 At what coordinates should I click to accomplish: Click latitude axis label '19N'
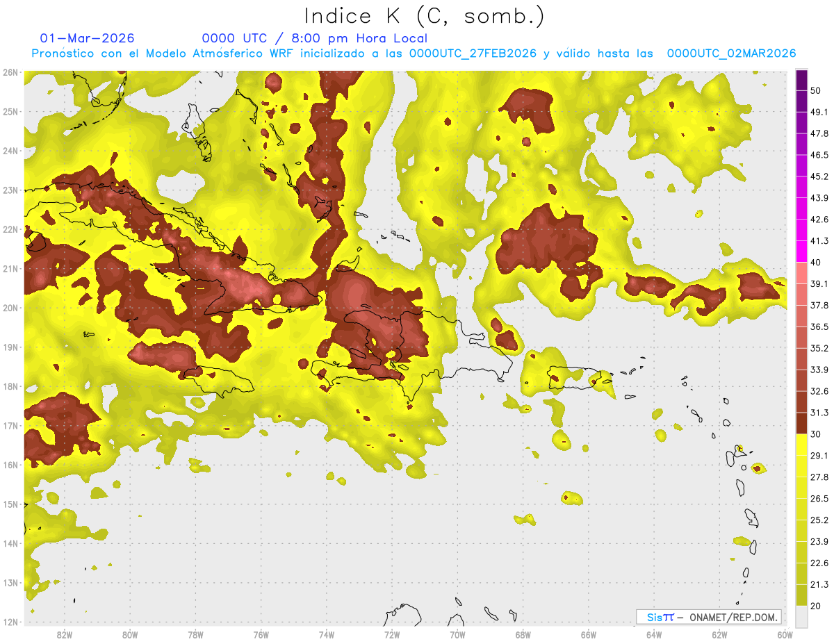[10, 347]
